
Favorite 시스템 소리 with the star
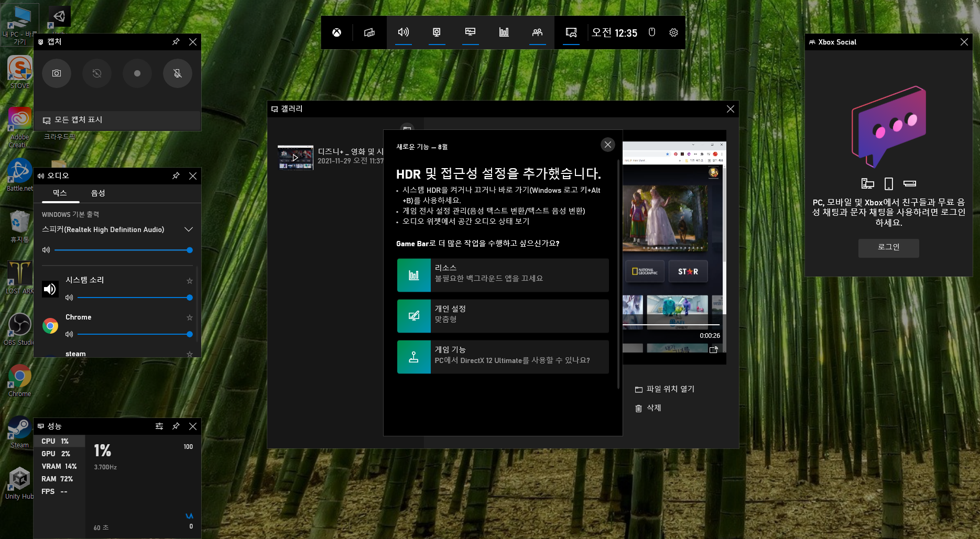pyautogui.click(x=190, y=281)
